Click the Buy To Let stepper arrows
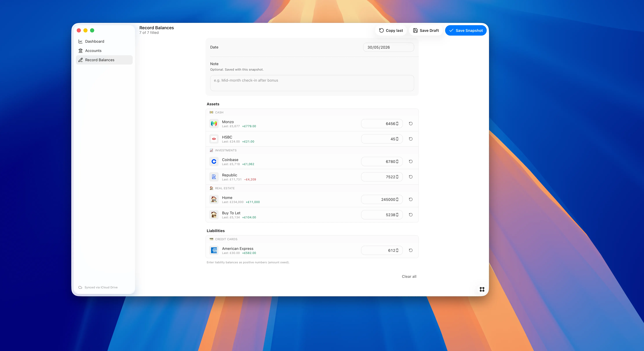This screenshot has width=644, height=351. click(x=397, y=215)
